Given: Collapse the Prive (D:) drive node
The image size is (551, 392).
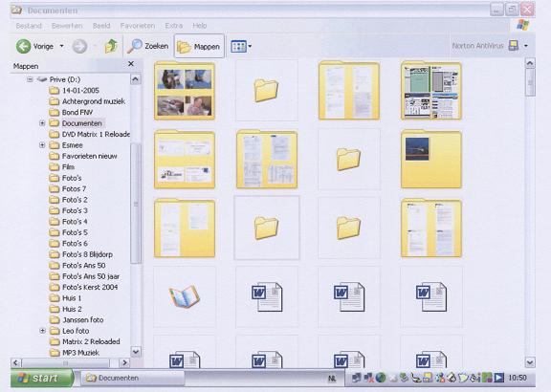Looking at the screenshot, I should click(31, 79).
